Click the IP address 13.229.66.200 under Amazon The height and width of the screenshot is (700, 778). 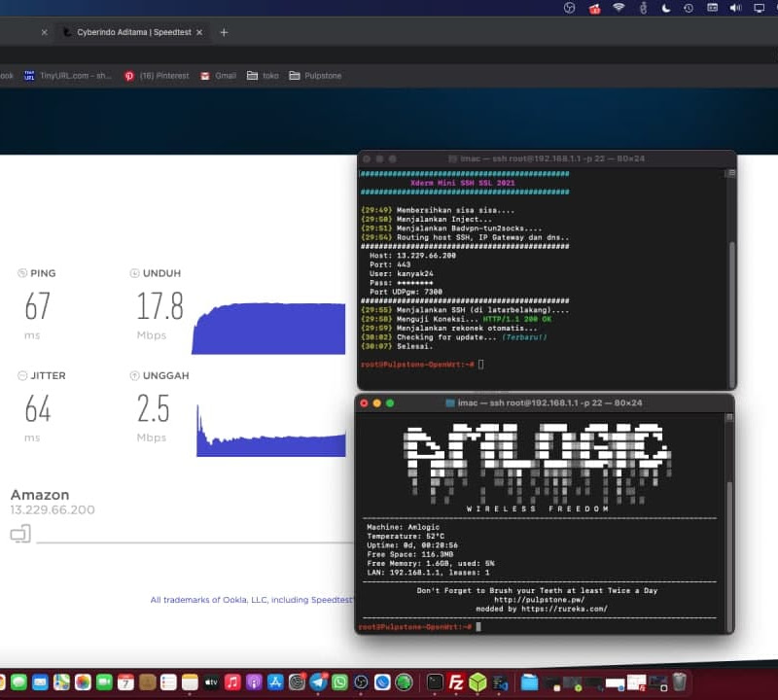point(53,509)
